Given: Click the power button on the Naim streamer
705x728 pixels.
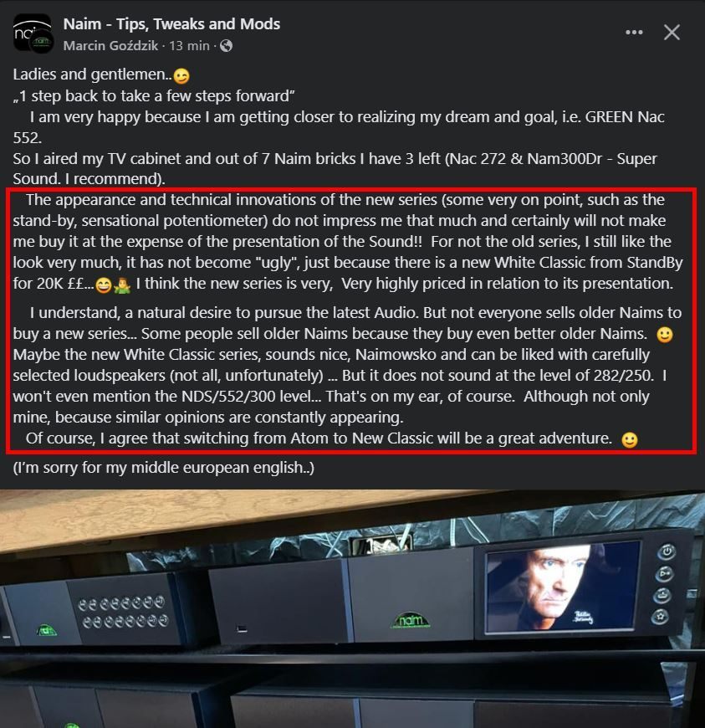Looking at the screenshot, I should 667,551.
